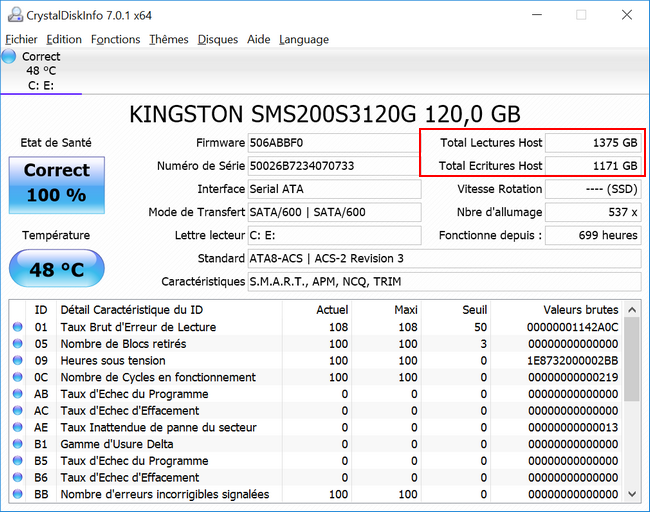Click the Caractéristiques field S.M.A.R.T., APM, NCQ, TRIM
650x512 pixels.
[x=444, y=282]
